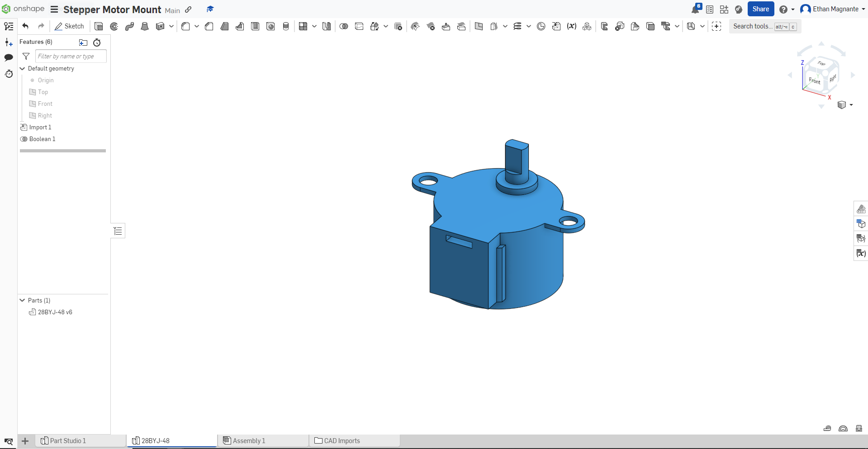This screenshot has width=868, height=449.
Task: Choose the Sweep tool
Action: click(x=129, y=27)
